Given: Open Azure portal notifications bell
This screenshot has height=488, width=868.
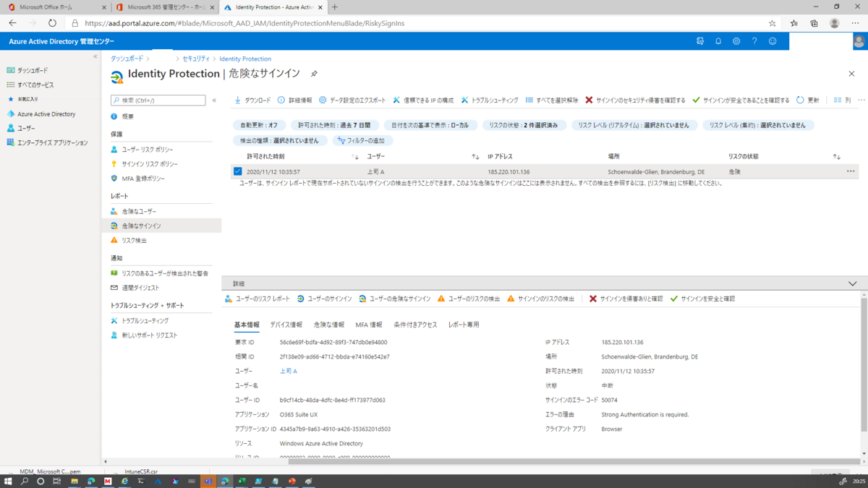Looking at the screenshot, I should coord(718,41).
